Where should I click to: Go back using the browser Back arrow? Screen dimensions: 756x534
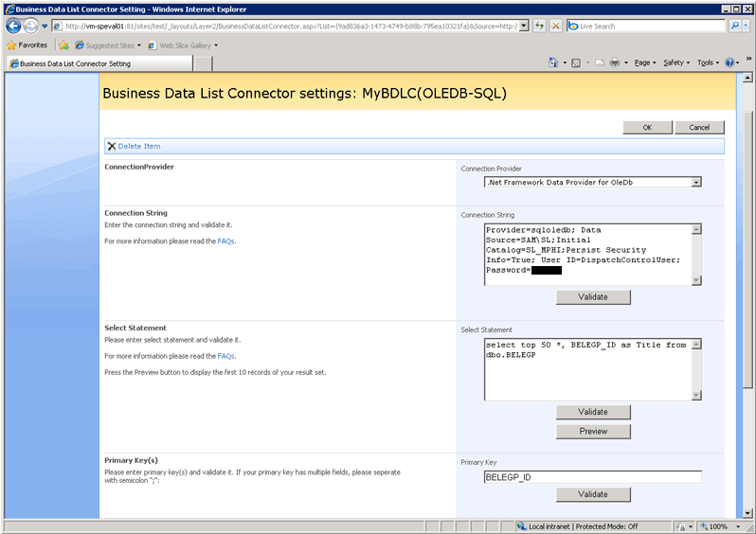13,26
